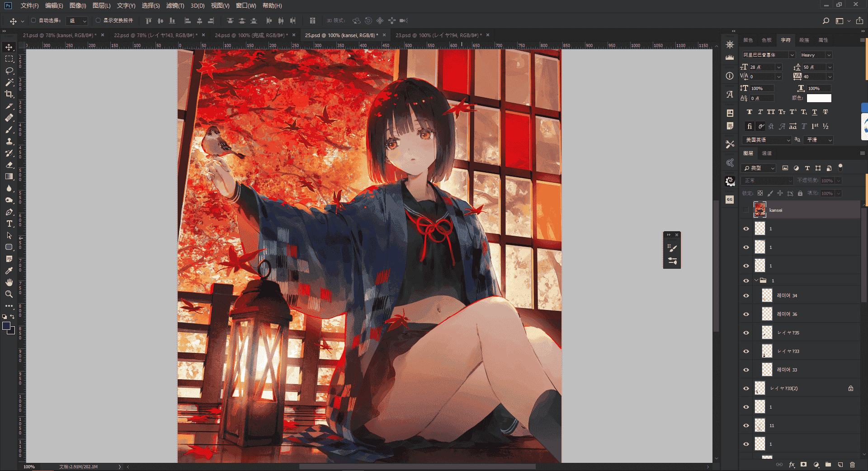Click the delete layer trash icon
The height and width of the screenshot is (471, 868).
[x=852, y=465]
